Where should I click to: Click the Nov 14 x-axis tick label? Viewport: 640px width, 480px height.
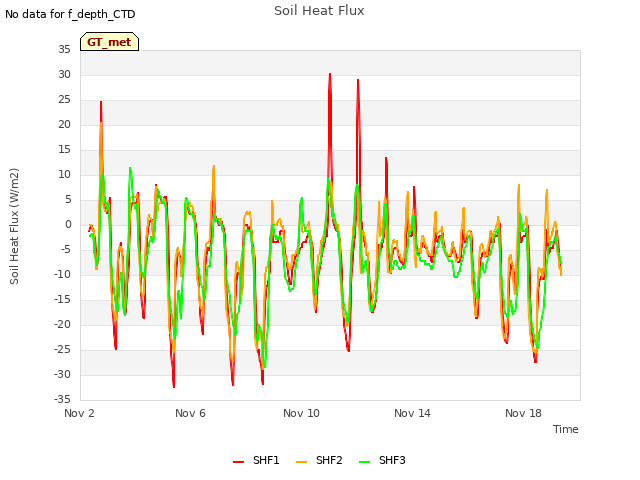pyautogui.click(x=412, y=413)
